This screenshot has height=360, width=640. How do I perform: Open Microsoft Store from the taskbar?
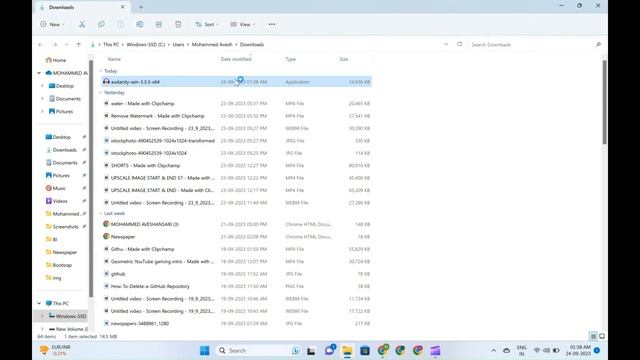[x=365, y=350]
